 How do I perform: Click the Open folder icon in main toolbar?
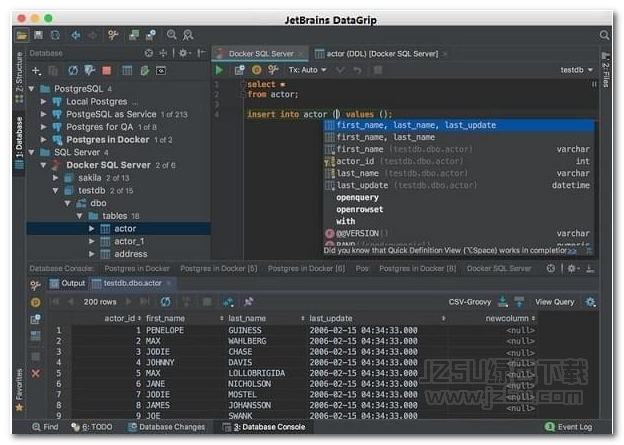21,36
